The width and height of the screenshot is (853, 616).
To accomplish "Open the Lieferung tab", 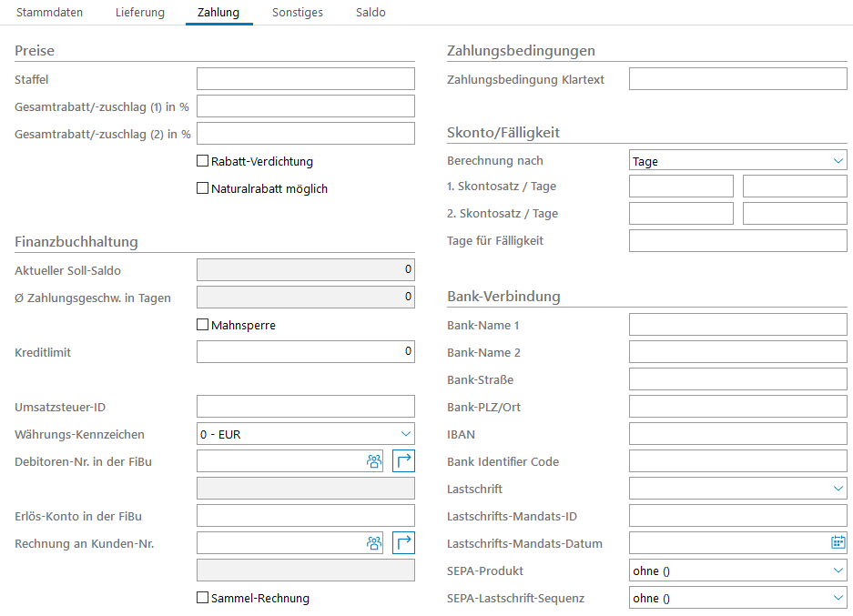I will click(x=140, y=13).
